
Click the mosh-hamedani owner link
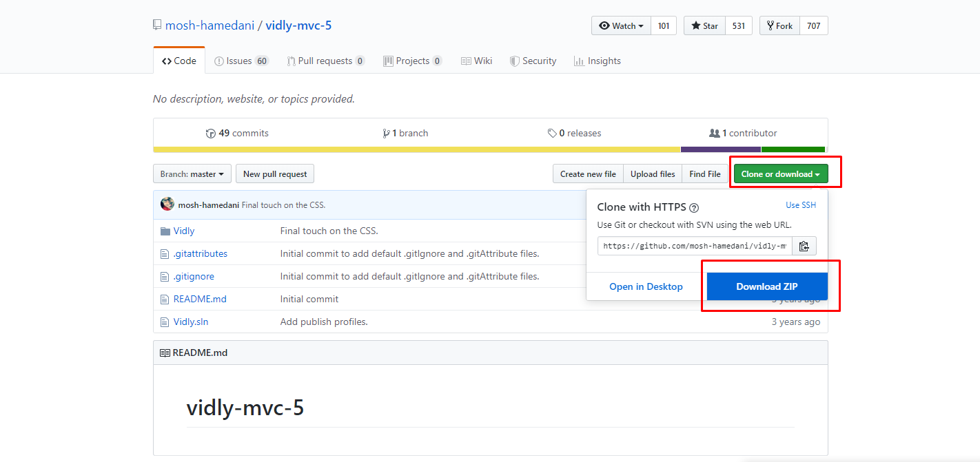[210, 25]
